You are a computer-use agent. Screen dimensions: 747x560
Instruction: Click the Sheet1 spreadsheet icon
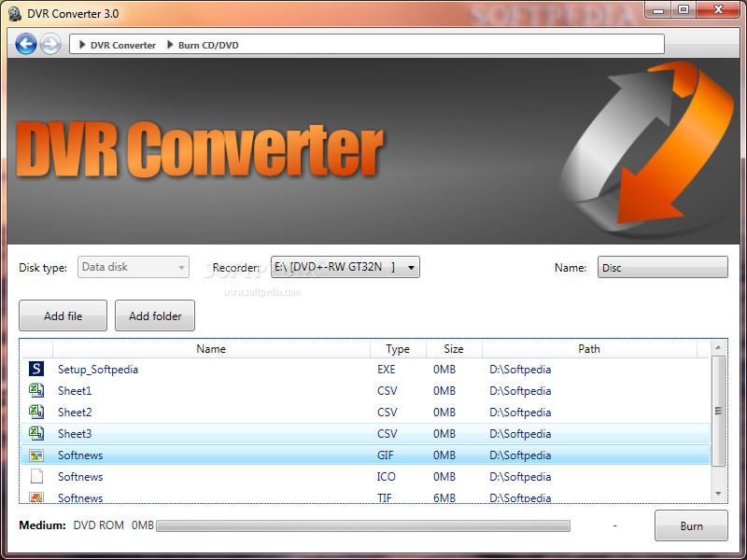[36, 390]
